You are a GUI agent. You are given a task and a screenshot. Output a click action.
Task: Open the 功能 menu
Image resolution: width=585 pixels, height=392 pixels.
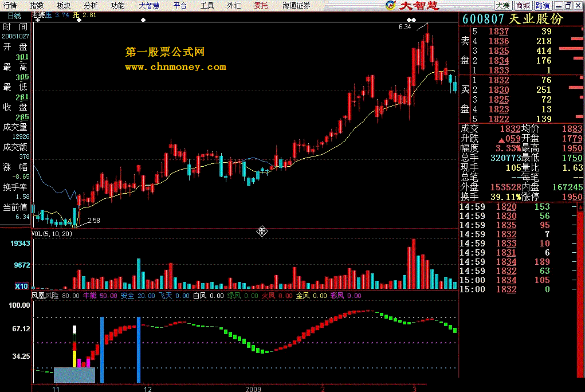[x=117, y=6]
